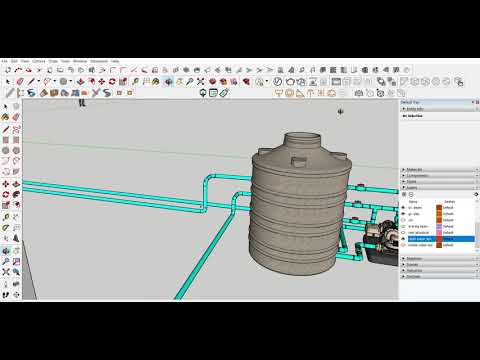Open the Shapes tool dropdown arrow in top toolbar

pyautogui.click(x=71, y=82)
